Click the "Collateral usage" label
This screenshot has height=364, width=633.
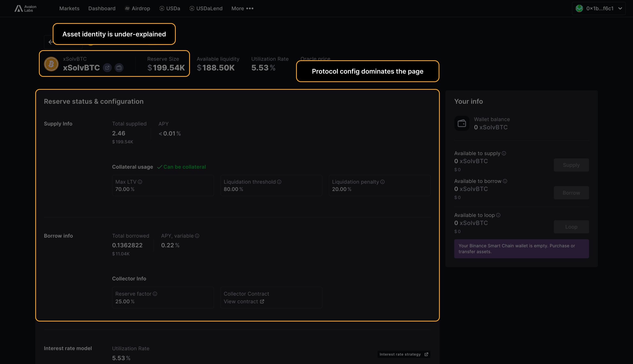click(x=133, y=167)
